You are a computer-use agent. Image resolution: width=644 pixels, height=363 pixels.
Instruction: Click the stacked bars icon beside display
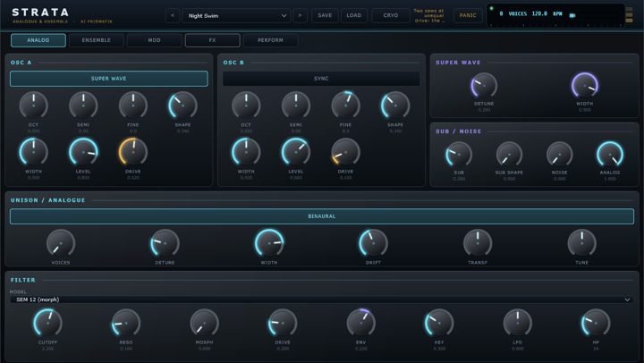pyautogui.click(x=630, y=15)
